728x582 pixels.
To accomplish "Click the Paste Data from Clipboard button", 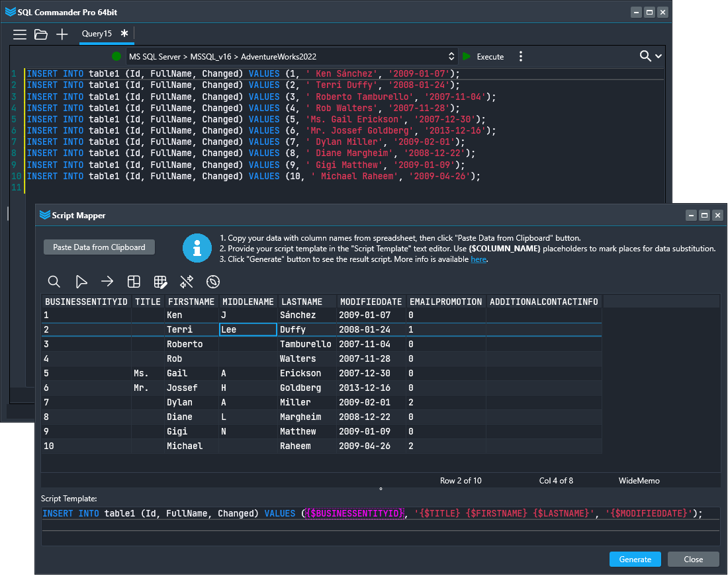I will 99,247.
